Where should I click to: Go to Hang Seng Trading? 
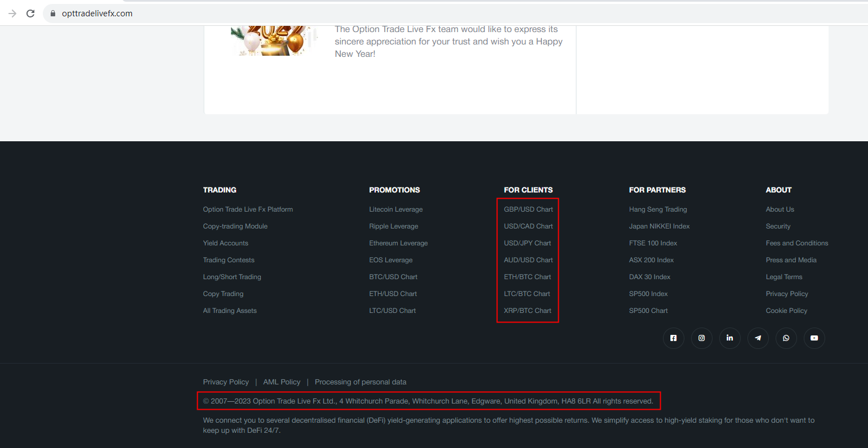tap(658, 209)
